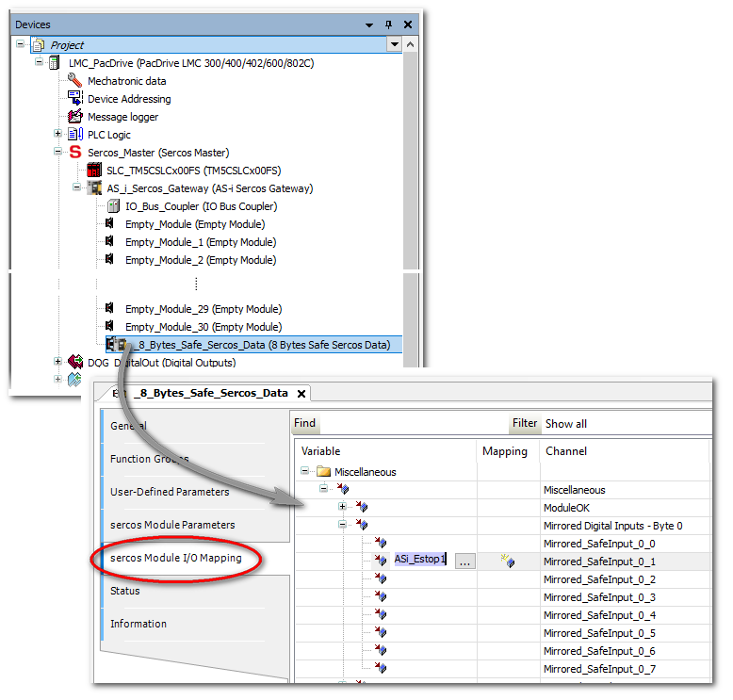Click the Message logger icon

(75, 117)
